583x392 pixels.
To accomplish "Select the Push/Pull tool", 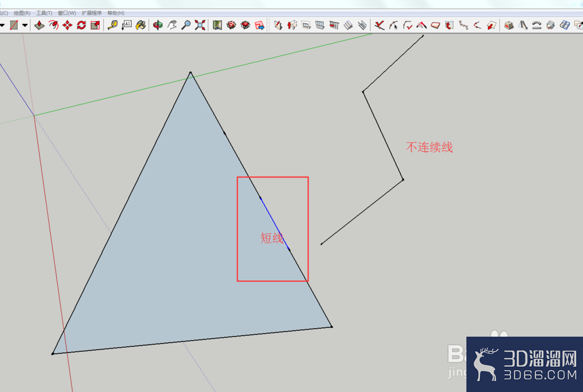I will (x=40, y=25).
